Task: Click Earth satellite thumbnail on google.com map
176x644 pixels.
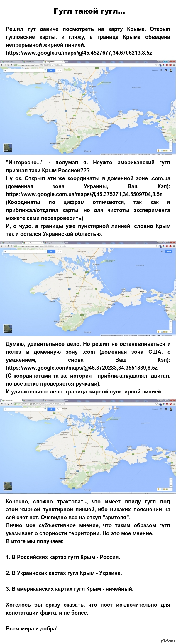Action: coord(7,487)
